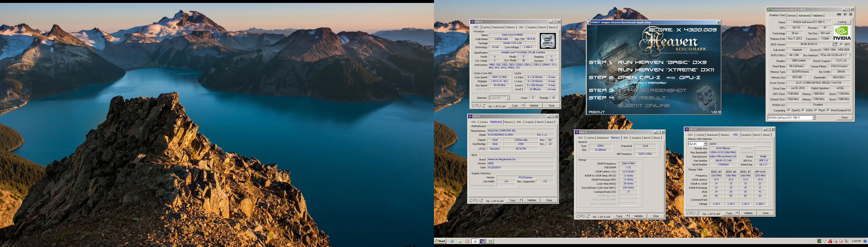Click Submit Online in Heaven app
Viewport: 868px width, 247px height.
pos(644,106)
